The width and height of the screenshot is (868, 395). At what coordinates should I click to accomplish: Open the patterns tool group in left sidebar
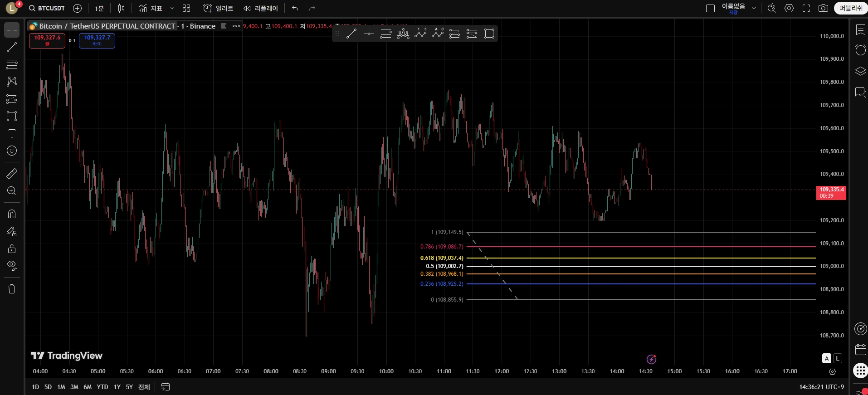click(x=12, y=82)
